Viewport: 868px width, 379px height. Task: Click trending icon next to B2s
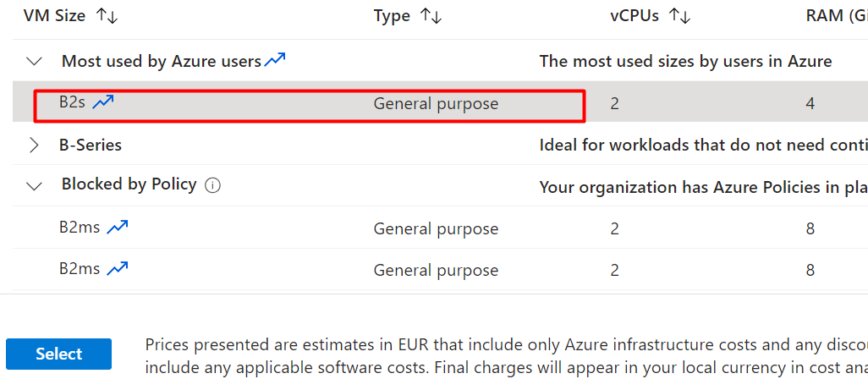click(x=103, y=102)
